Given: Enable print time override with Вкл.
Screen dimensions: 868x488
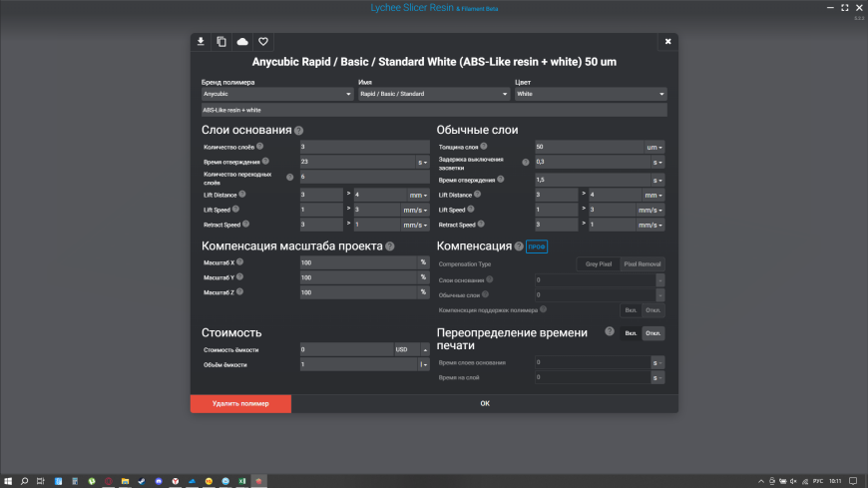Looking at the screenshot, I should 631,333.
